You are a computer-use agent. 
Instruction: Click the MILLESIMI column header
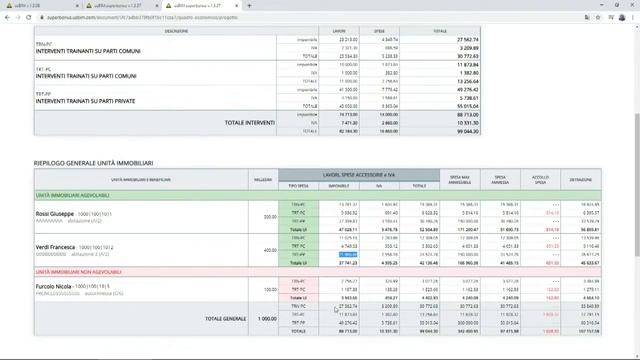(x=263, y=180)
